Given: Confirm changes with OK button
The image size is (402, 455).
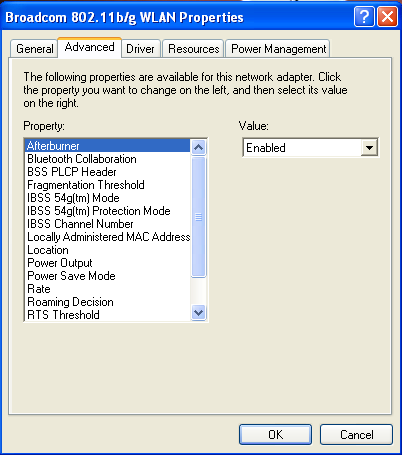Looking at the screenshot, I should point(275,434).
